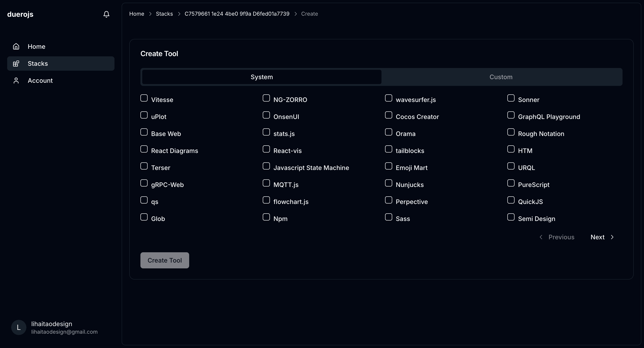
Task: Enable the Emoji Mart checkbox
Action: pyautogui.click(x=388, y=166)
